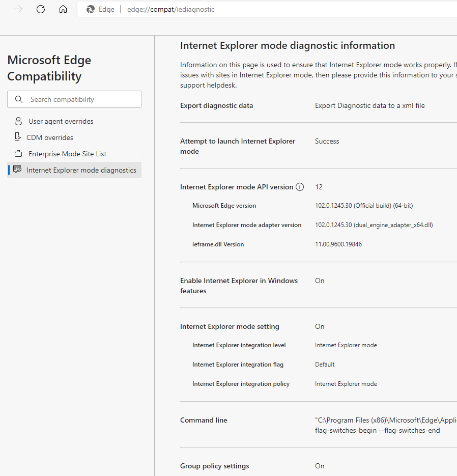
Task: Open the Enterprise Mode Site List page
Action: [67, 154]
